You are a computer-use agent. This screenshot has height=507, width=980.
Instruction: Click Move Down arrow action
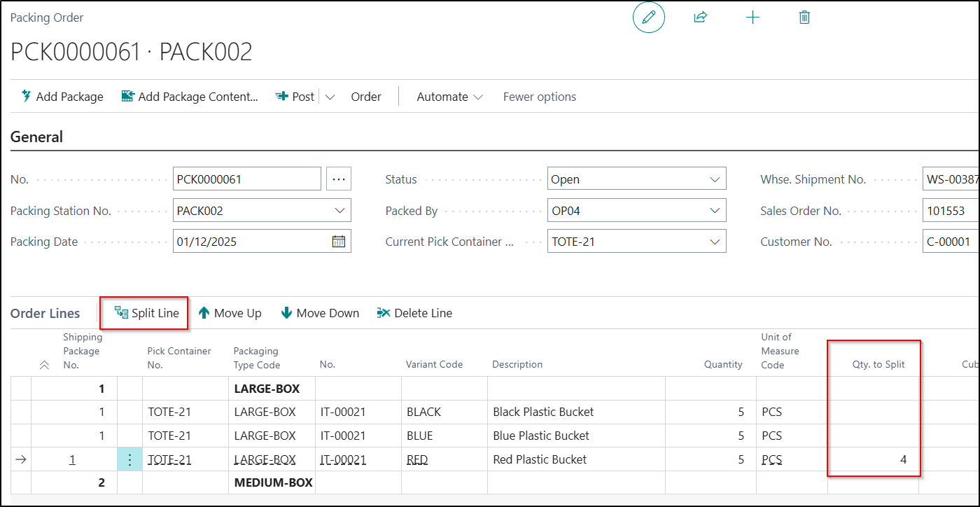click(x=320, y=313)
